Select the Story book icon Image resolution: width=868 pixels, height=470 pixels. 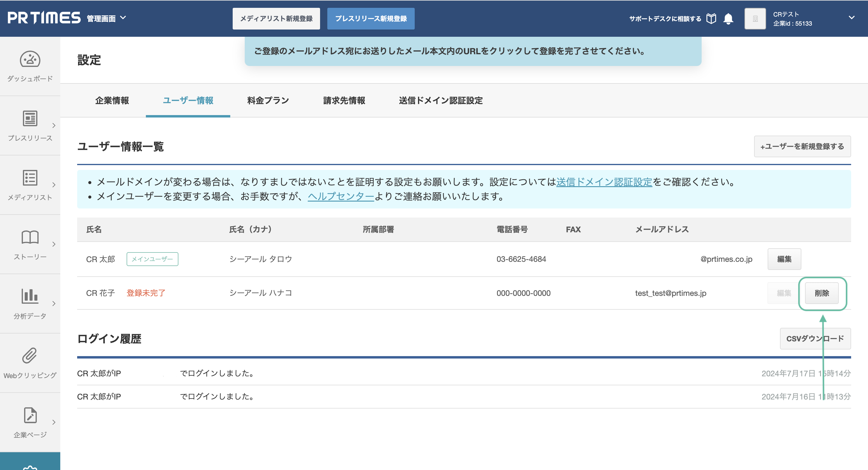(x=30, y=237)
